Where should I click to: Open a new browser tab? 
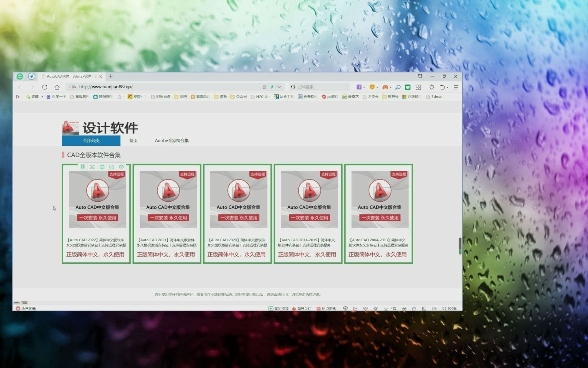click(x=111, y=76)
